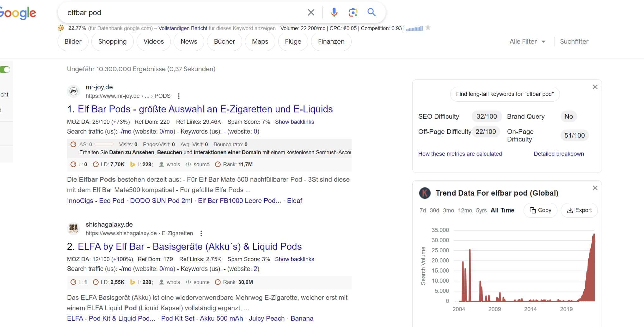This screenshot has height=327, width=644.
Task: Clear the search box with the X icon
Action: click(x=311, y=12)
